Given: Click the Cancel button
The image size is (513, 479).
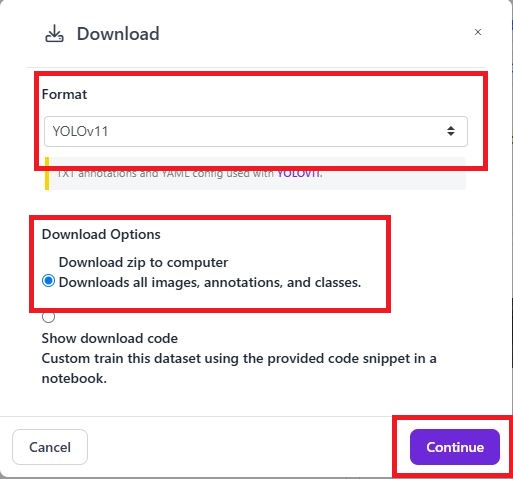Looking at the screenshot, I should pos(50,447).
